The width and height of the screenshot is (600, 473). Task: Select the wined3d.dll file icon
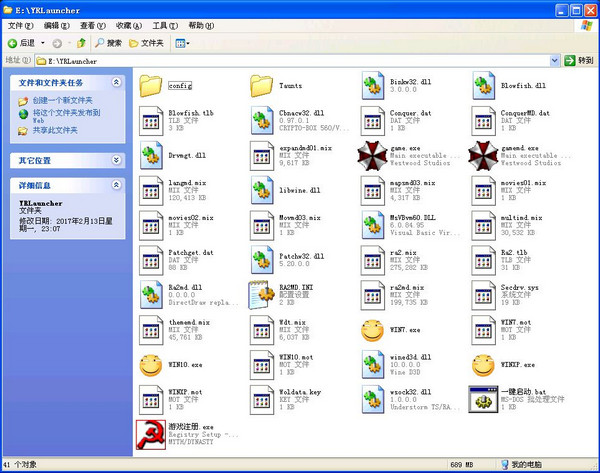[x=372, y=365]
